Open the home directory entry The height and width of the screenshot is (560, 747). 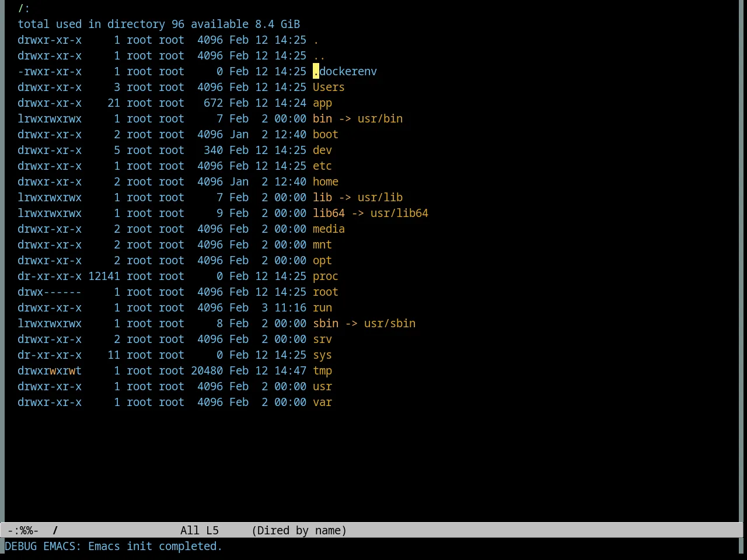tap(326, 181)
